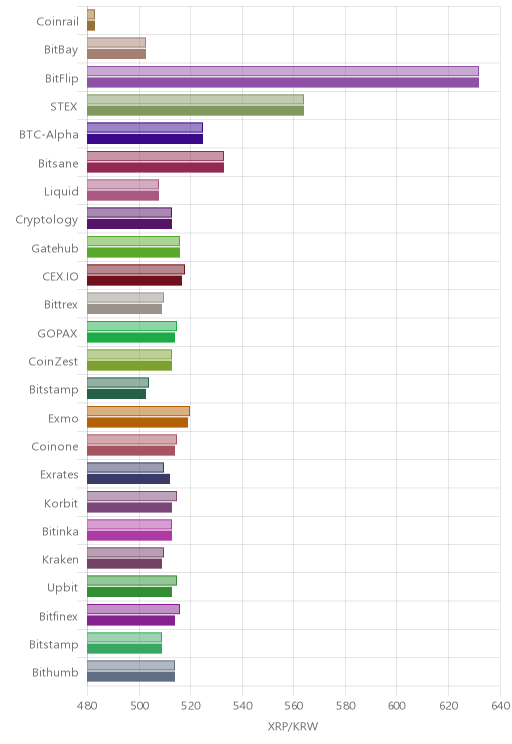Click the Korbit label
512x744 pixels.
61,503
